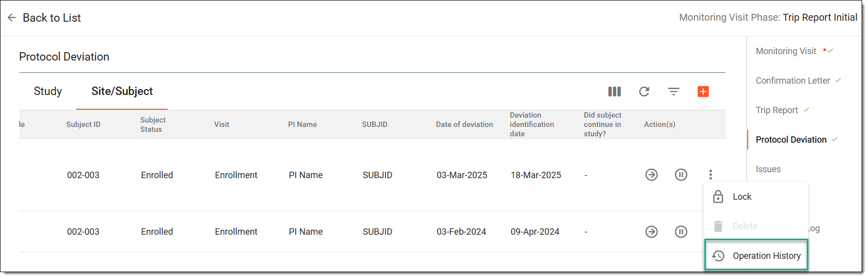Image resolution: width=868 pixels, height=278 pixels.
Task: Open Confirmation Letter in the side panel
Action: point(793,81)
